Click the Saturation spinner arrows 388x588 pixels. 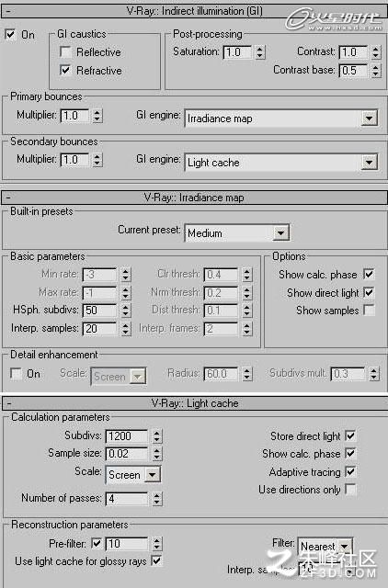(260, 52)
